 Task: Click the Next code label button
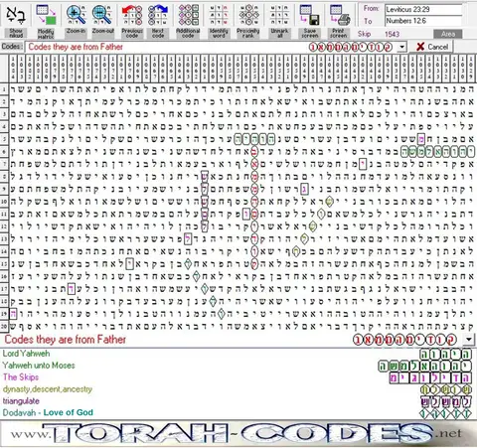158,33
